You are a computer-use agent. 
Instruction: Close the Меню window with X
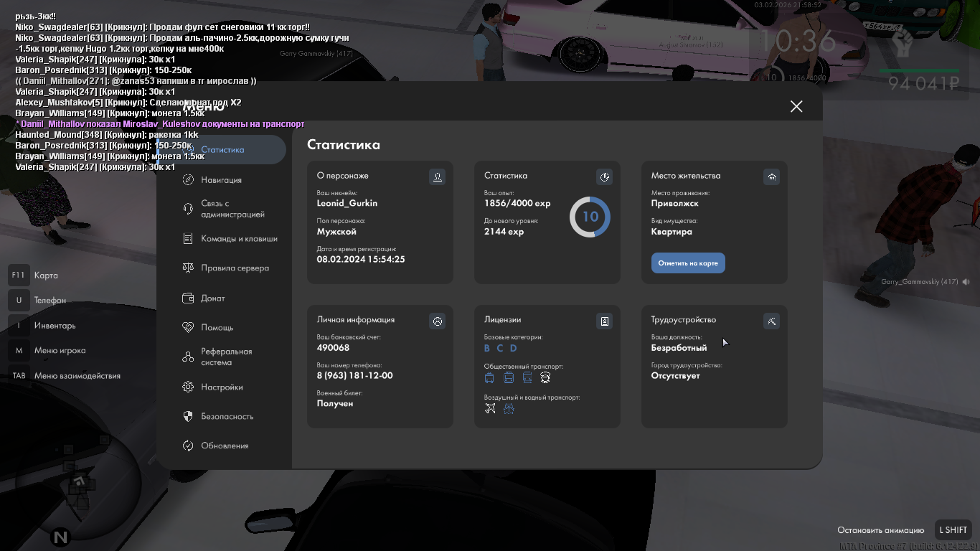(x=796, y=106)
